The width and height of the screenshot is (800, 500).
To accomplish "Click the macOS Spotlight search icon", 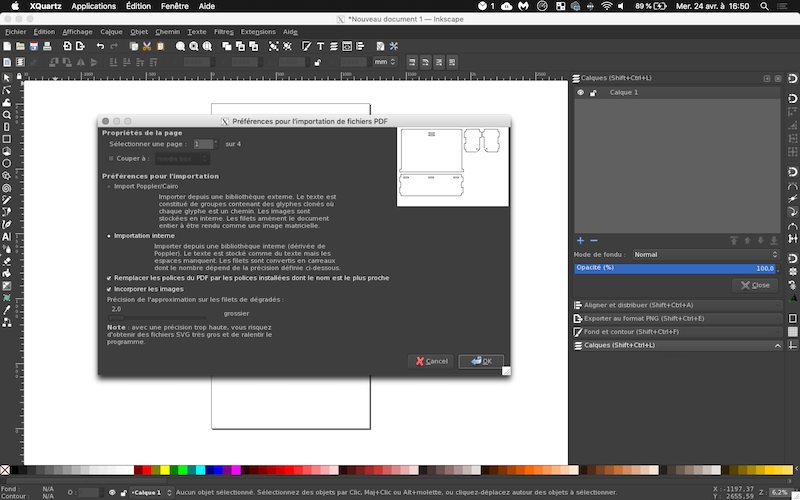I will click(x=764, y=6).
